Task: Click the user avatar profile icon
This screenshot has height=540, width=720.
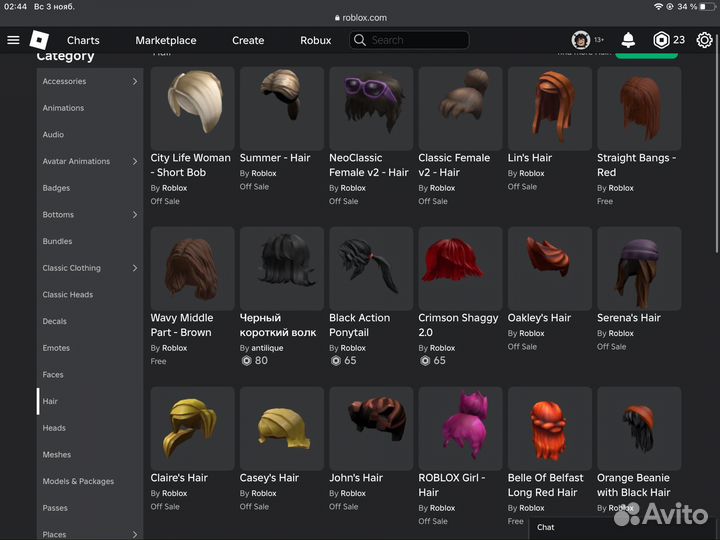Action: (580, 40)
